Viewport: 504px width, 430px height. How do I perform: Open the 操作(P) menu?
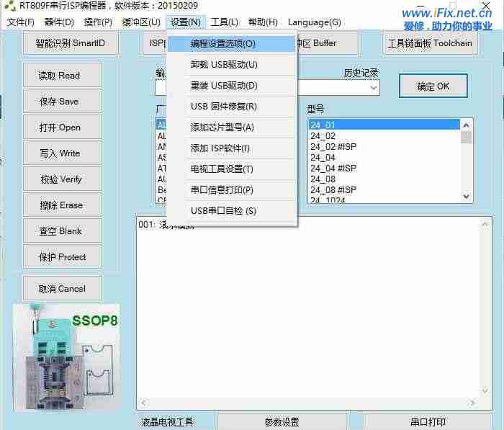[98, 22]
